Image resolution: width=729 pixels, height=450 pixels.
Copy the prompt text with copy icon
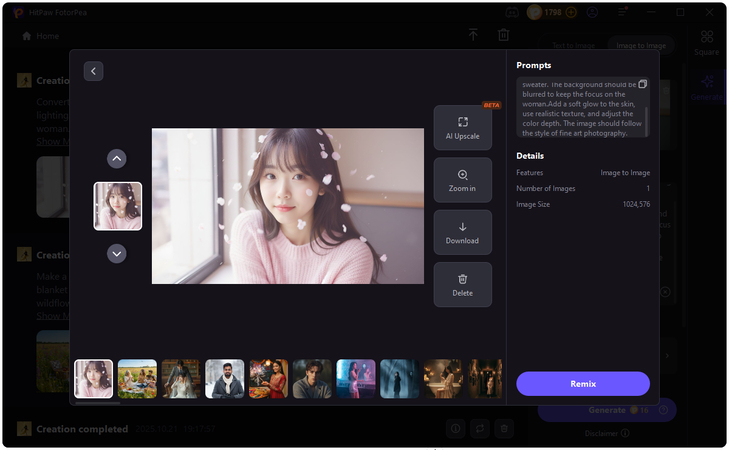(x=643, y=84)
